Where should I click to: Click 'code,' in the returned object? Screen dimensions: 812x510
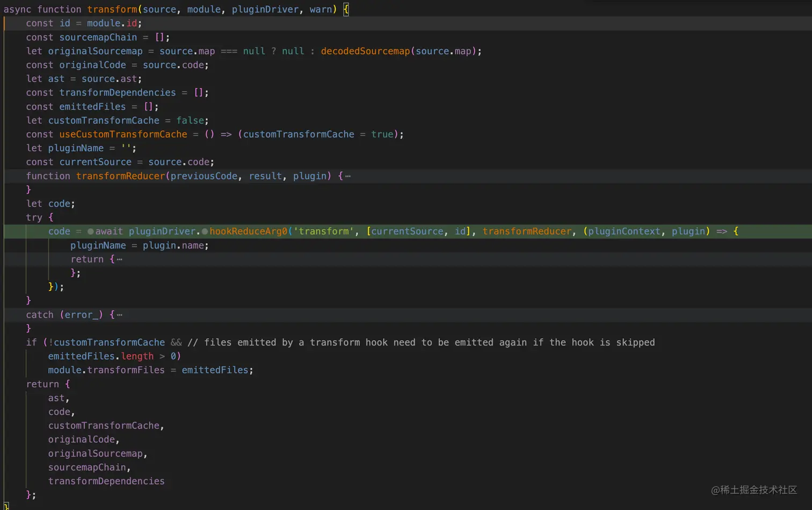click(x=62, y=412)
